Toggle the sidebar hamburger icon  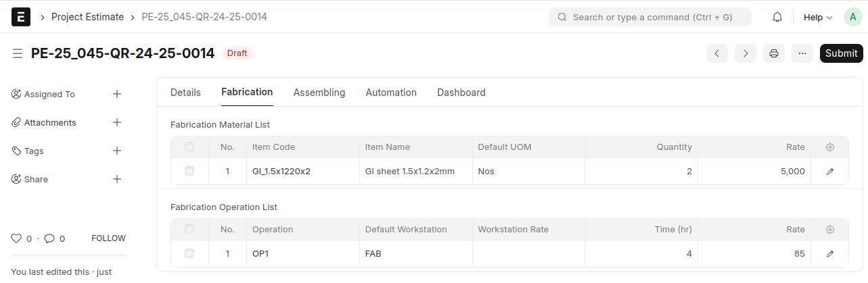tap(18, 53)
